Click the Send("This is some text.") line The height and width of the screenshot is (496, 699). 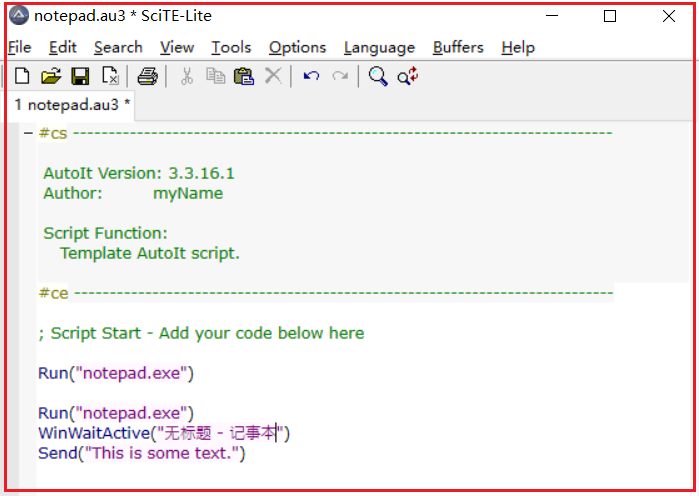142,453
